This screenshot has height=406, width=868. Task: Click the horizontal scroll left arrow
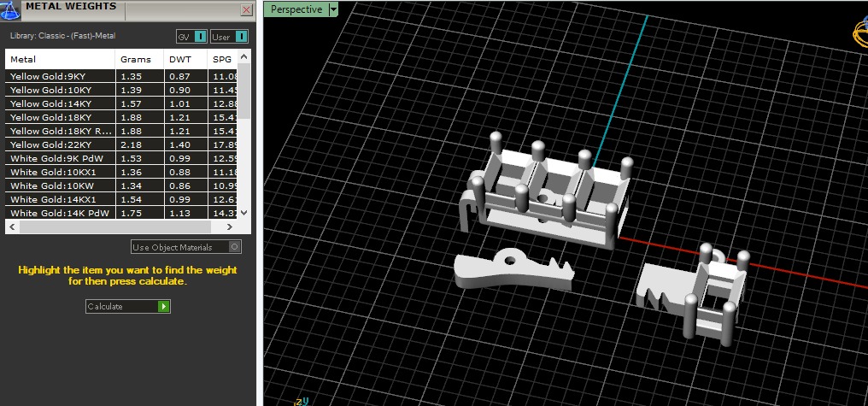coord(12,227)
